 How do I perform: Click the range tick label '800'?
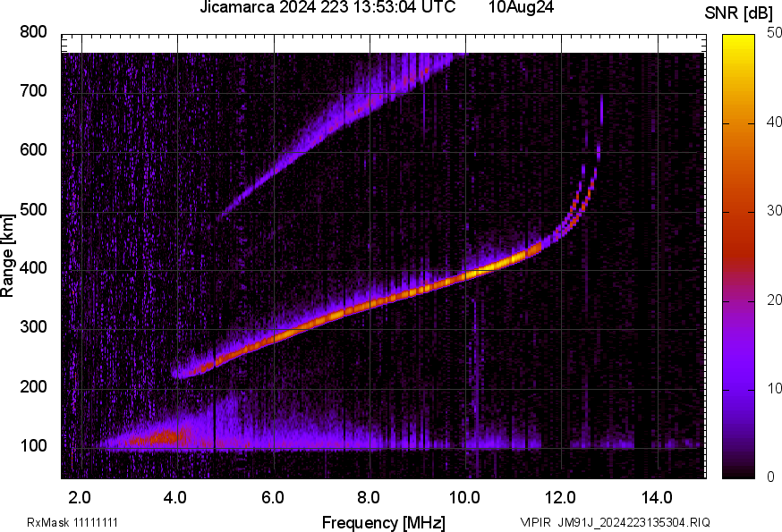[x=33, y=32]
